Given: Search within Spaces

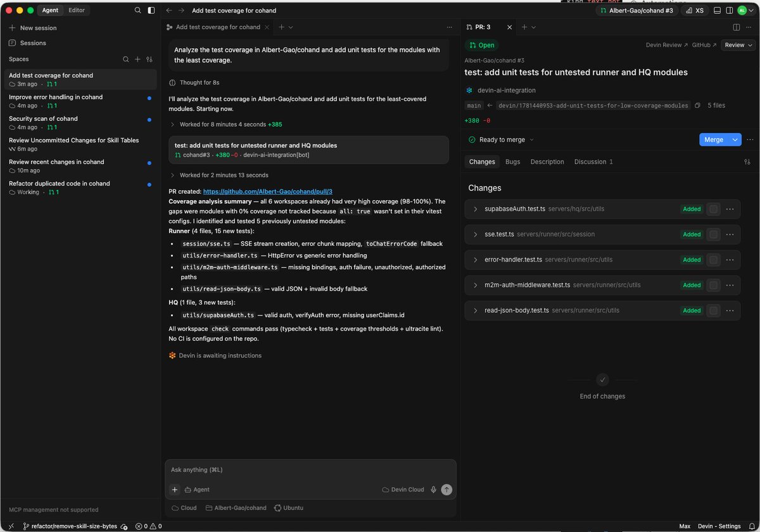Looking at the screenshot, I should [x=126, y=59].
